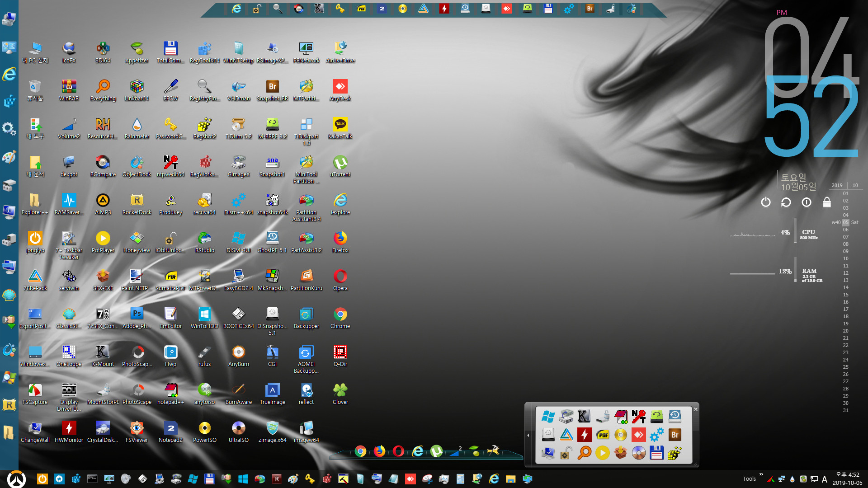This screenshot has height=488, width=868.
Task: Select the desktop icon labeled HWMonitor
Action: tap(69, 432)
